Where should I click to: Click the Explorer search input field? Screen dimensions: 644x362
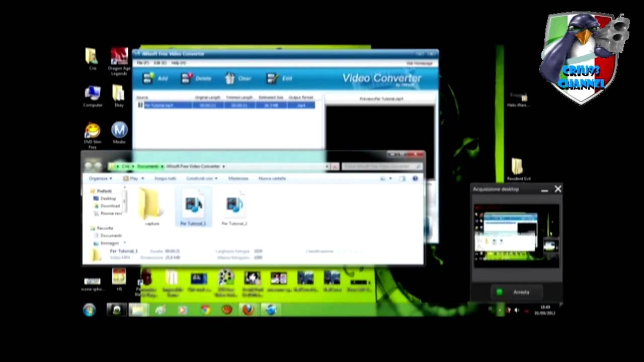pyautogui.click(x=382, y=166)
